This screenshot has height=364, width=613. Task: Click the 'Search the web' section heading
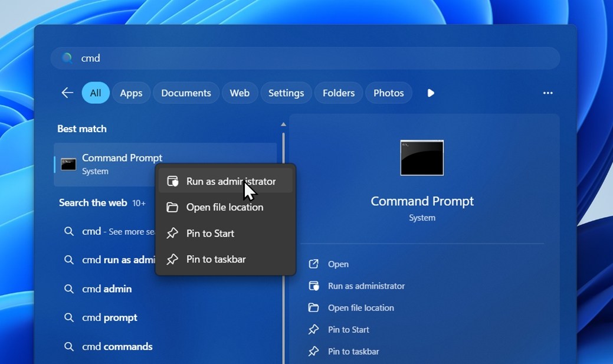[x=93, y=202]
